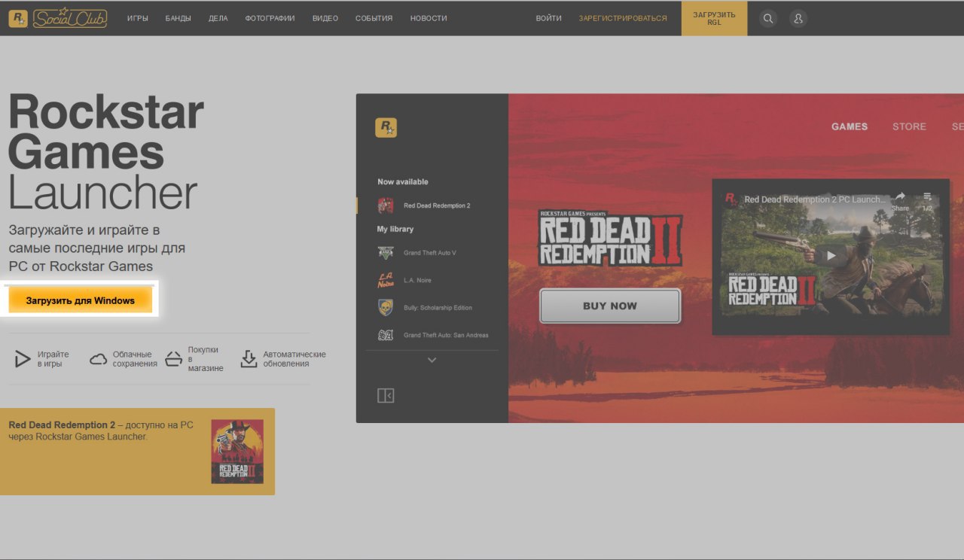
Task: Click the Rockstar channel logo on the video
Action: (x=731, y=199)
